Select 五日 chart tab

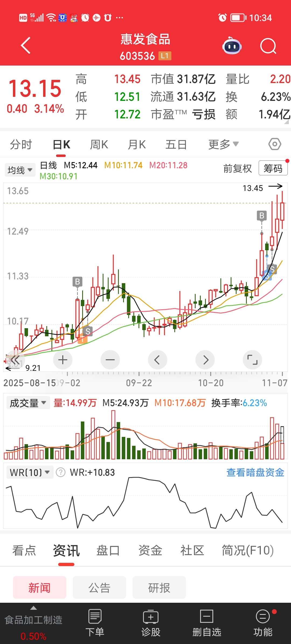176,145
